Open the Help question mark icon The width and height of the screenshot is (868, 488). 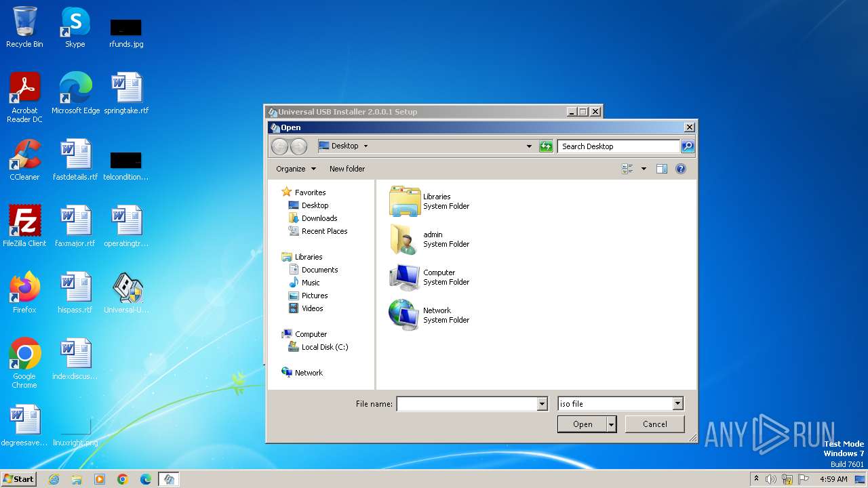[x=681, y=169]
